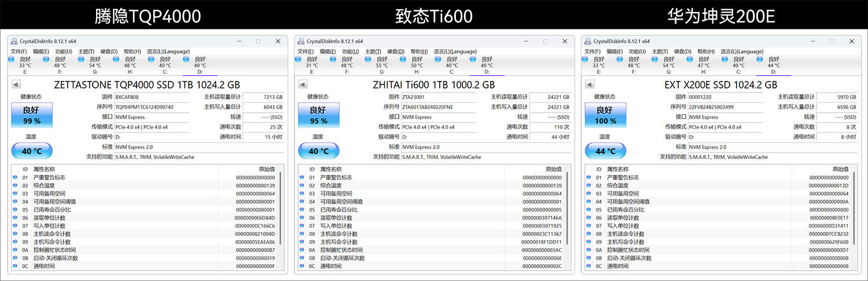Select drive H: status orb in TQP4000 window
868x281 pixels.
(x=116, y=59)
